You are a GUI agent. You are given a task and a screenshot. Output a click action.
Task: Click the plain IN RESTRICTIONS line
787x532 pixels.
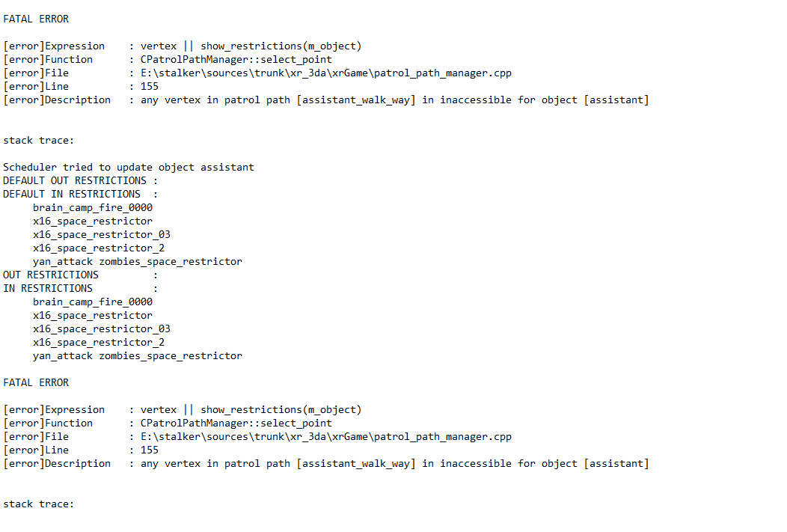point(48,288)
